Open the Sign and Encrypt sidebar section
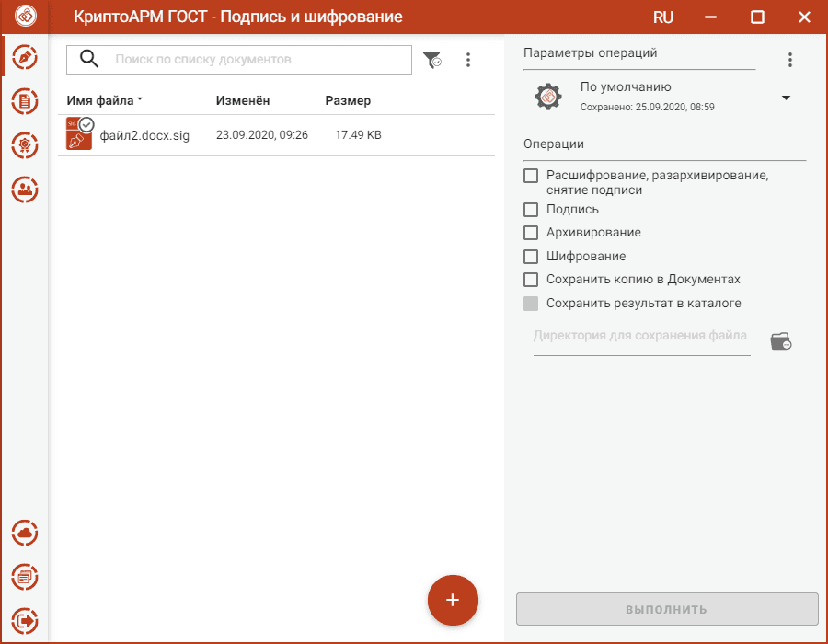 pyautogui.click(x=25, y=57)
